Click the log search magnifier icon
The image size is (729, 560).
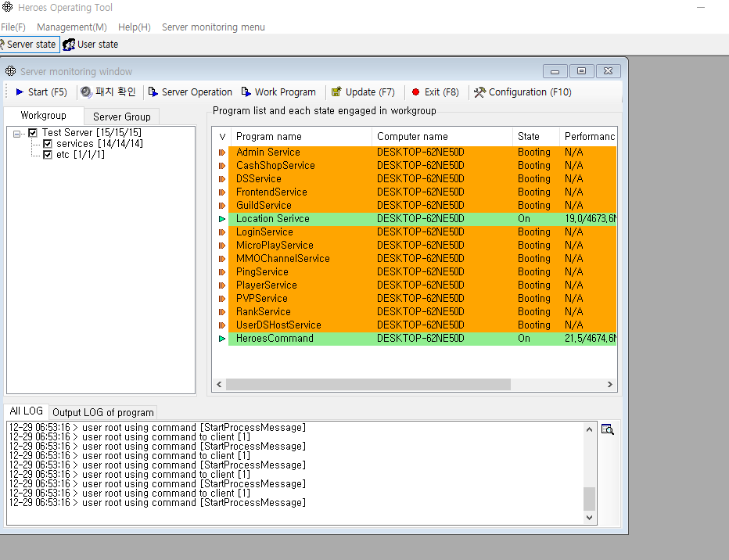click(x=608, y=429)
